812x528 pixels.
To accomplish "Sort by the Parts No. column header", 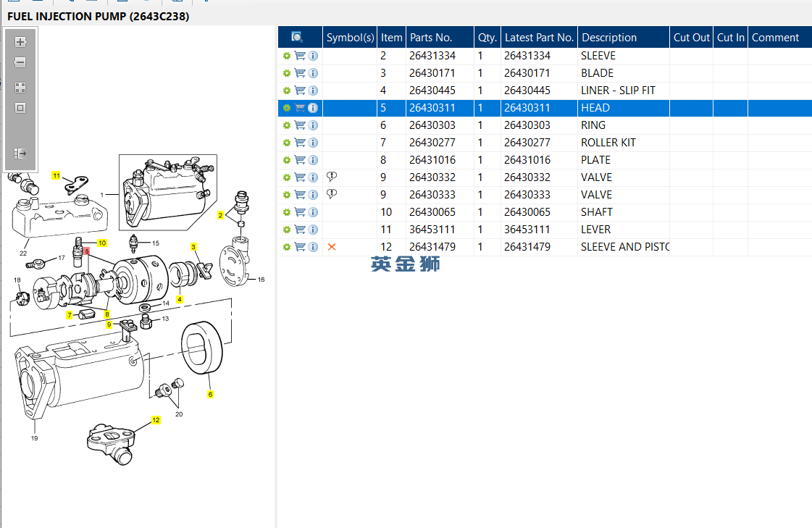I will (x=440, y=37).
